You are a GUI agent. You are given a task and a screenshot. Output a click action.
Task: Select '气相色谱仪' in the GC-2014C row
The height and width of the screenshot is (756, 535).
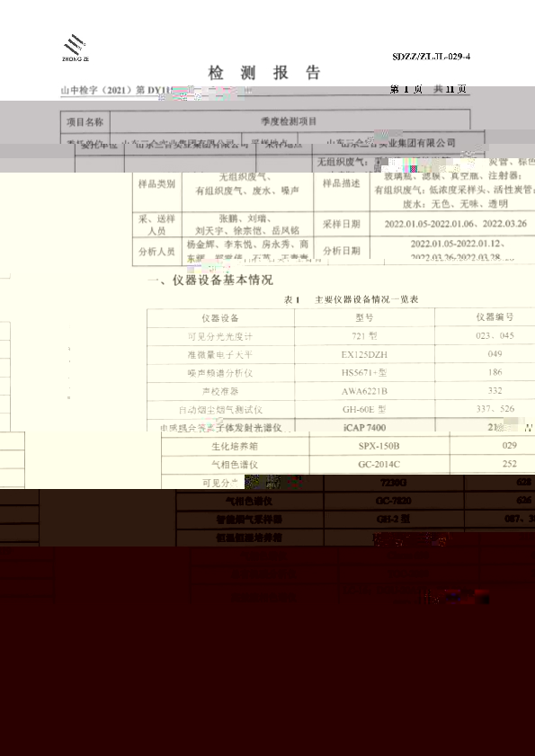tap(235, 465)
